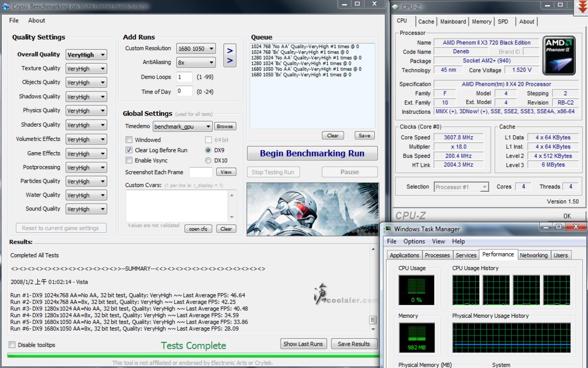588x368 pixels.
Task: Open the AntiAliasing dropdown
Action: 196,62
